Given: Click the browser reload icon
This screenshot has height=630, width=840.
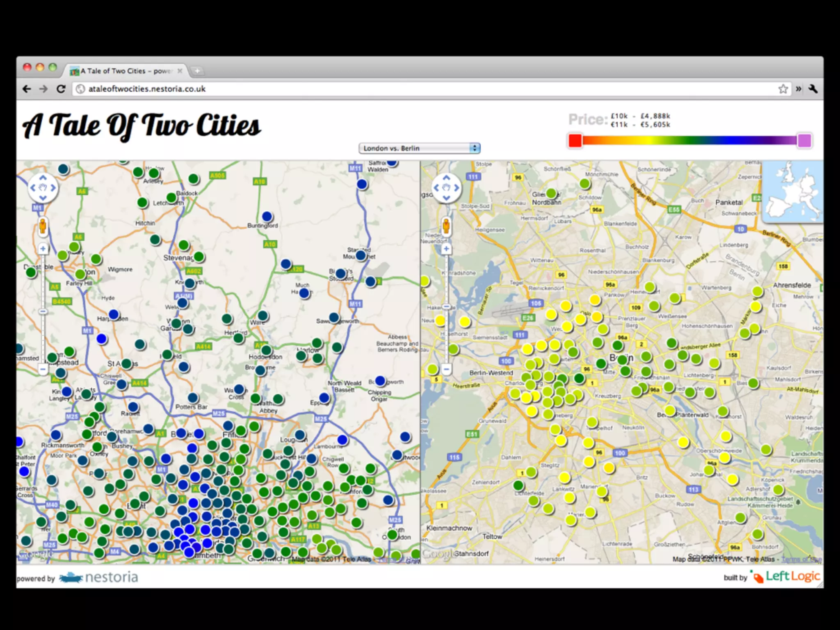Looking at the screenshot, I should pyautogui.click(x=61, y=89).
